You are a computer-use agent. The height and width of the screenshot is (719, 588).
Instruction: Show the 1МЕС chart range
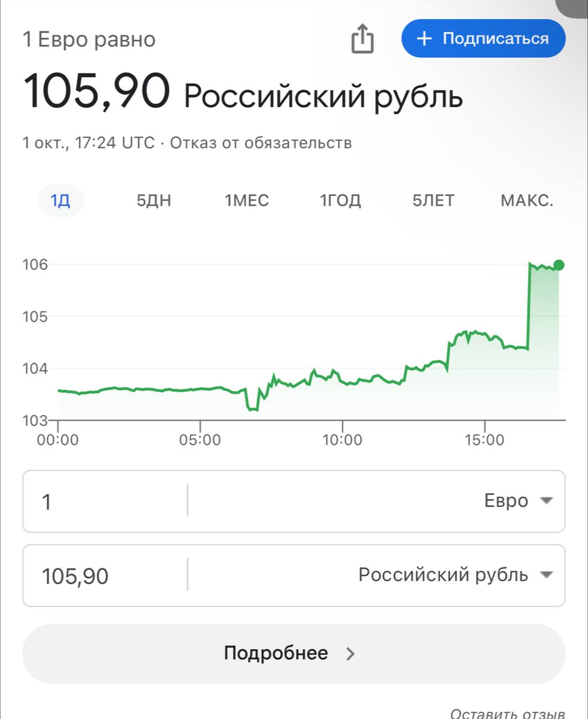(x=247, y=201)
